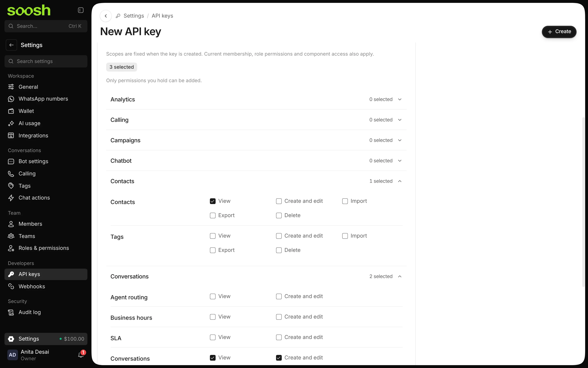
Task: Open WhatsApp numbers icon in sidebar
Action: pos(11,99)
